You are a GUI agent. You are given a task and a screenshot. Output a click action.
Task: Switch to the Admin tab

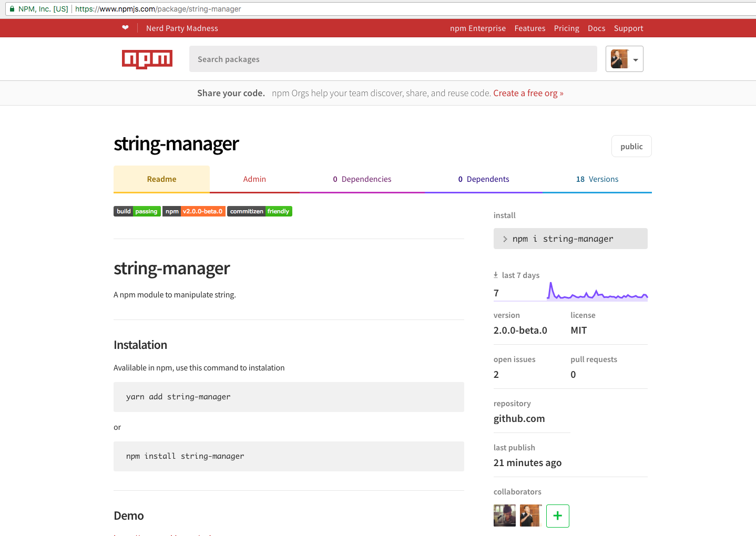(x=254, y=179)
